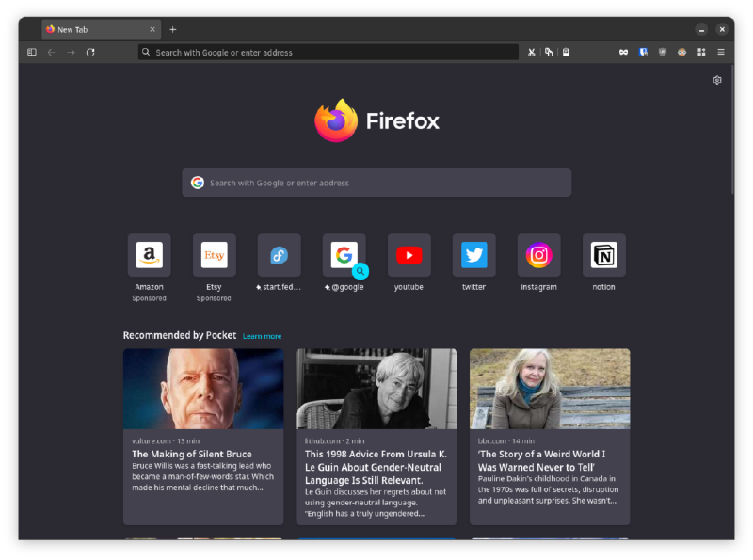
Task: Open new tab page settings gear
Action: [x=717, y=80]
